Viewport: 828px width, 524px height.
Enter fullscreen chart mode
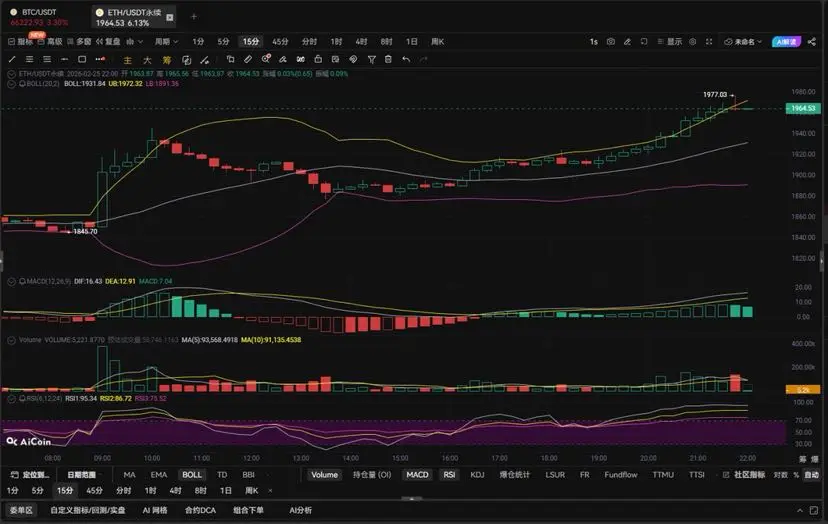tap(709, 41)
